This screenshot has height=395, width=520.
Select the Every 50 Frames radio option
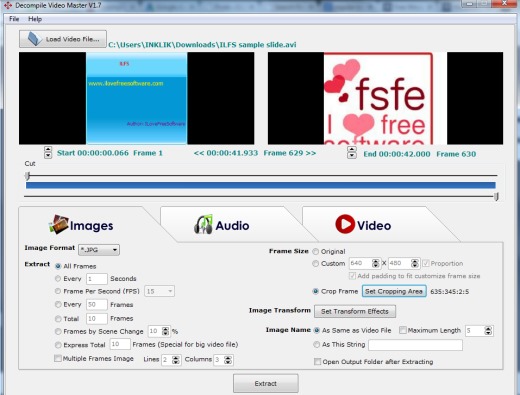[x=58, y=305]
